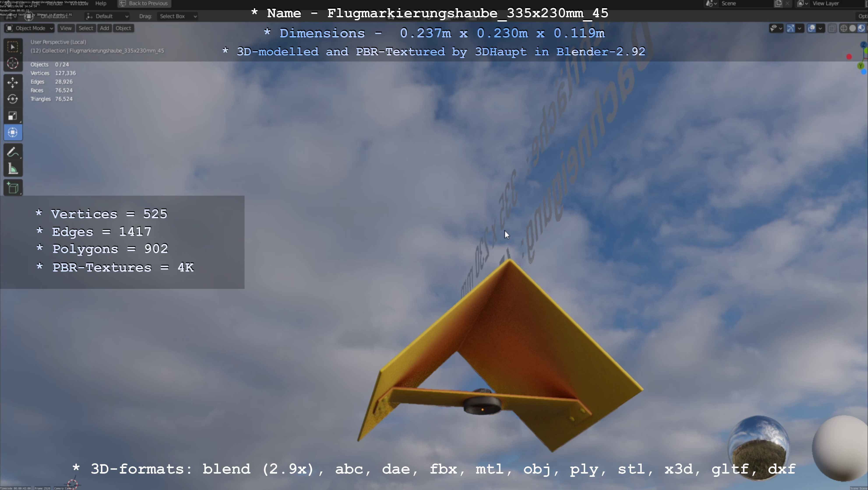Click the red negative X axis gizmo dot

[849, 57]
